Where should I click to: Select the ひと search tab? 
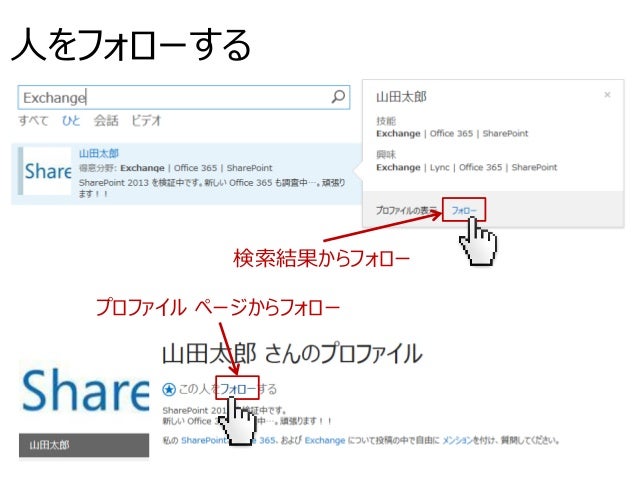[71, 121]
